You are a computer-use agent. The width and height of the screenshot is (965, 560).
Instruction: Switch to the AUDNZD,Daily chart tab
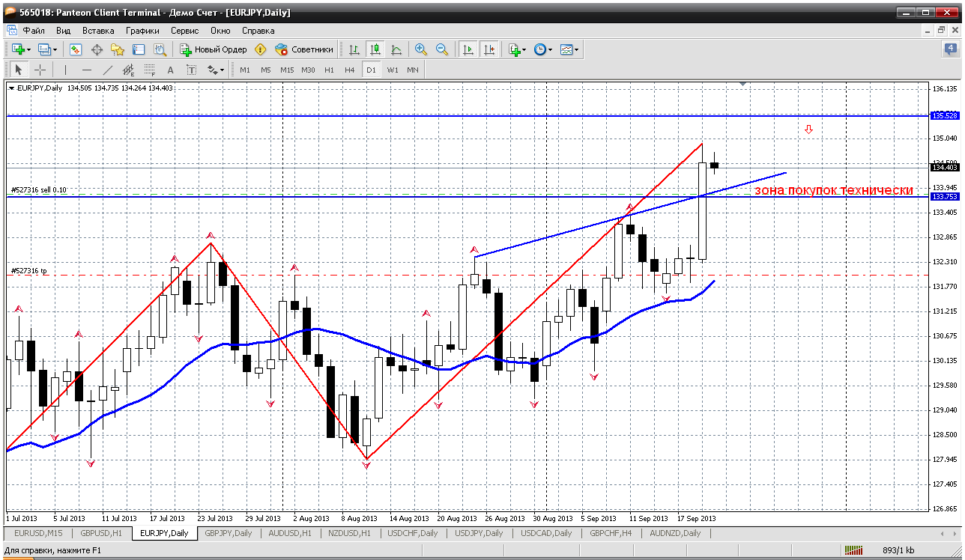(x=675, y=533)
